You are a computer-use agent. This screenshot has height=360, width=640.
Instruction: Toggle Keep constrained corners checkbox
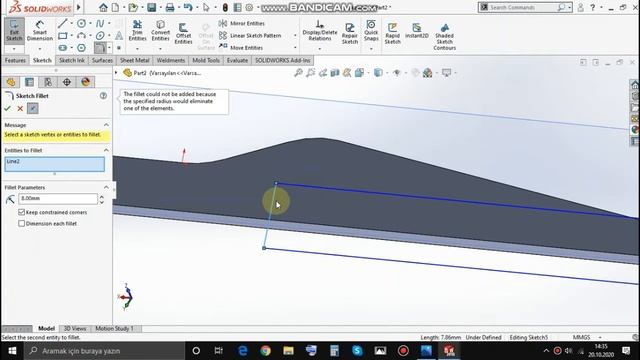tap(22, 212)
